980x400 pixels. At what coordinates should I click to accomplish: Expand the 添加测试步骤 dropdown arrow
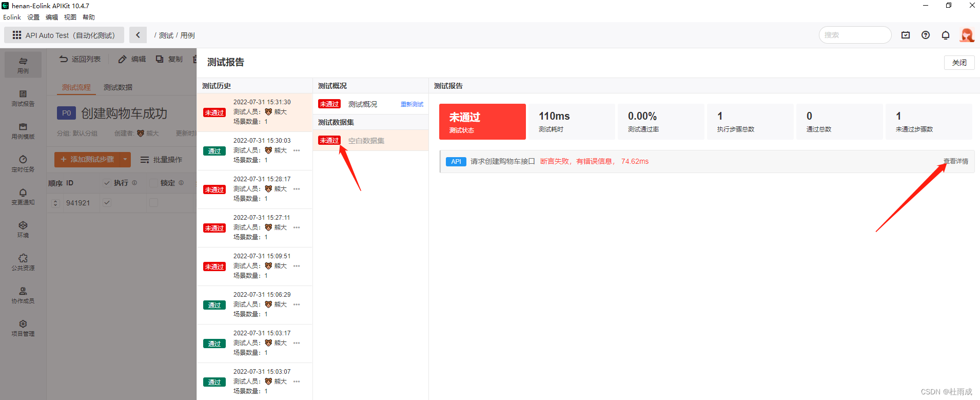click(125, 160)
